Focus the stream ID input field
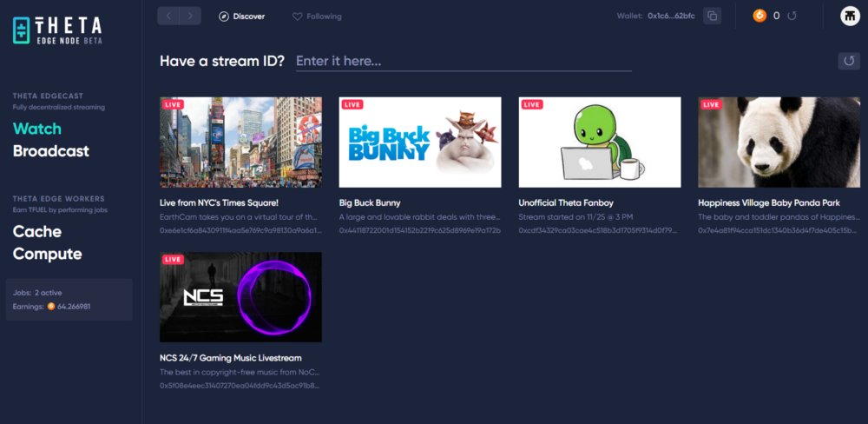The image size is (868, 424). pos(464,61)
